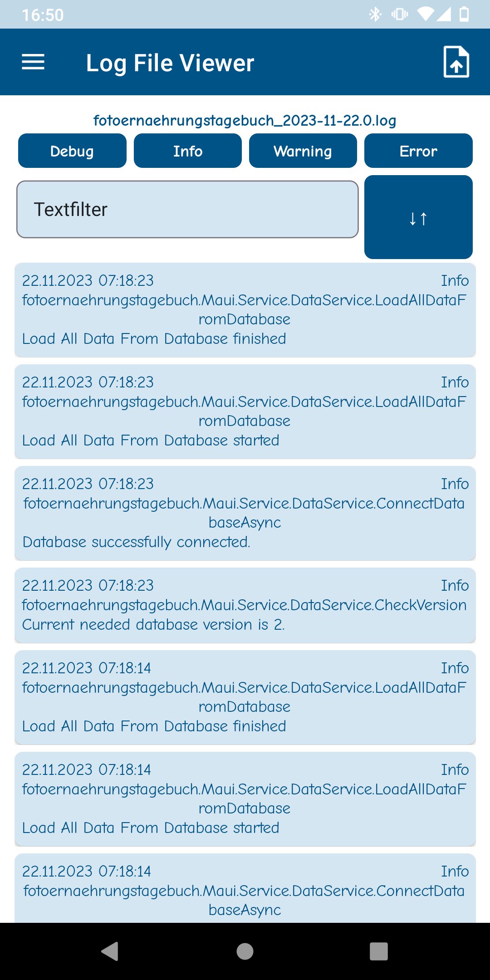490x980 pixels.
Task: Toggle the Debug level filter
Action: click(72, 151)
